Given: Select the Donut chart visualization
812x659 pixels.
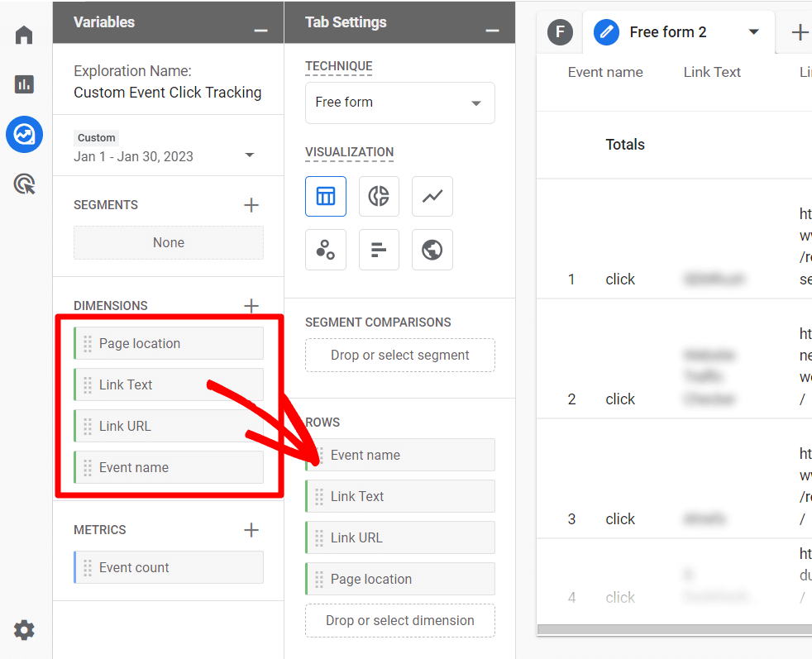Looking at the screenshot, I should pyautogui.click(x=379, y=196).
